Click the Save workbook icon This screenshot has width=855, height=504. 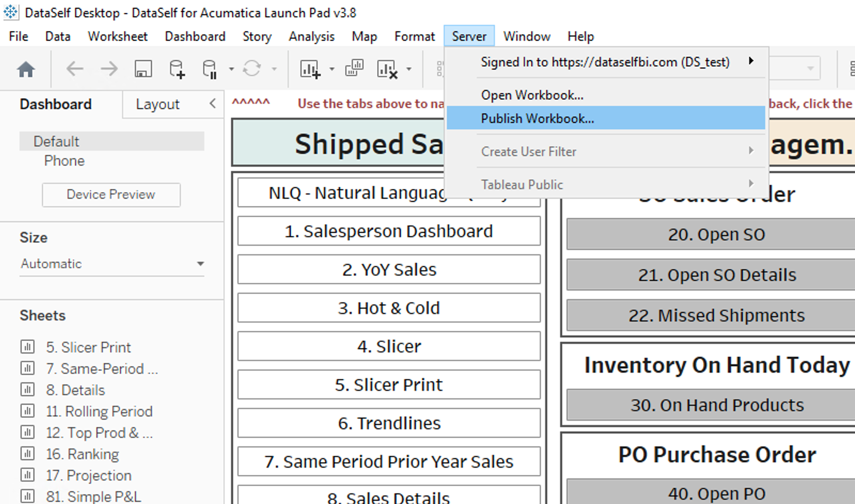143,69
